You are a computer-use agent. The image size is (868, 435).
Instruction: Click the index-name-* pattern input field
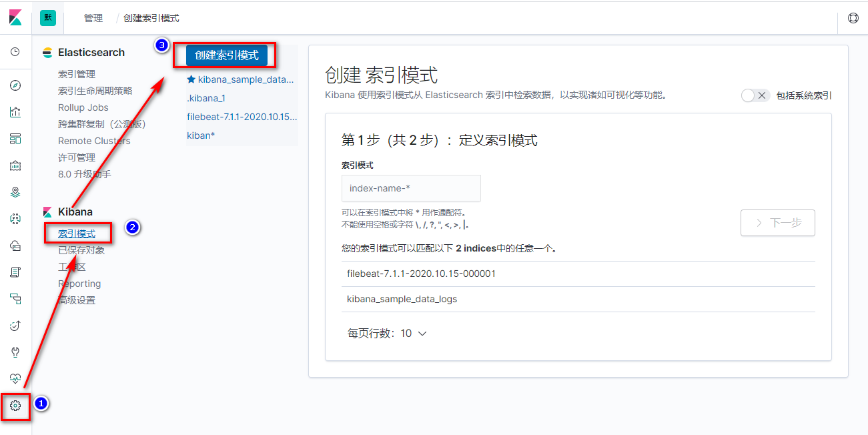point(411,188)
